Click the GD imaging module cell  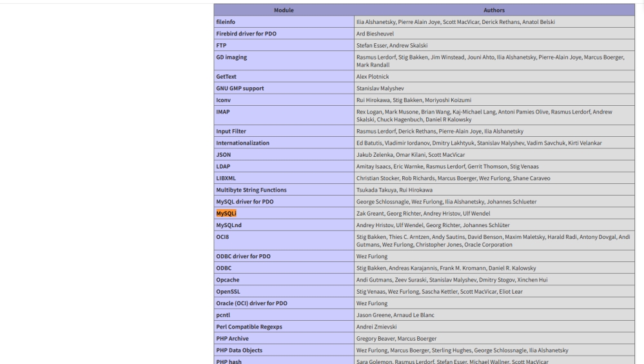click(x=284, y=61)
